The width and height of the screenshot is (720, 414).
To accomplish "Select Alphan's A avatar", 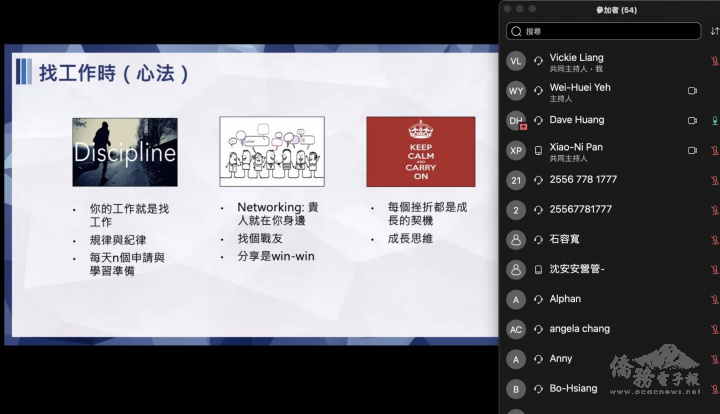I will click(516, 299).
